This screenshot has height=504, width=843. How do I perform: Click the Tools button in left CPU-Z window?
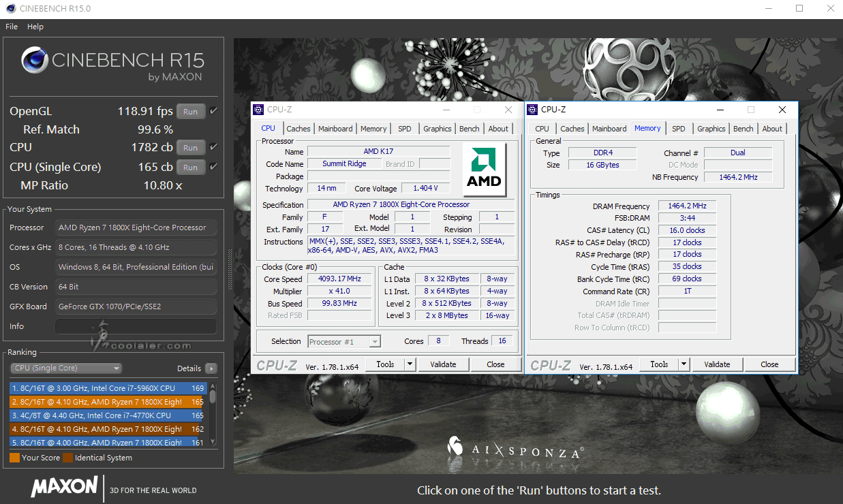tap(385, 364)
